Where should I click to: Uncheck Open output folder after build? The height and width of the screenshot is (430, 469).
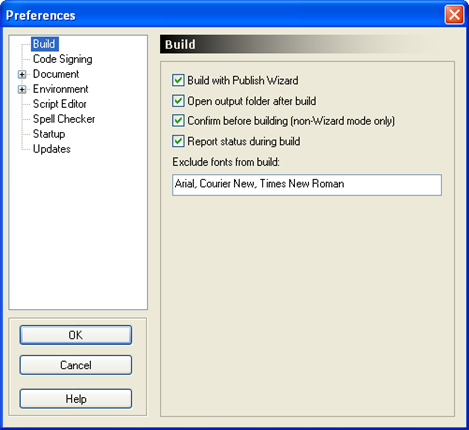(178, 101)
